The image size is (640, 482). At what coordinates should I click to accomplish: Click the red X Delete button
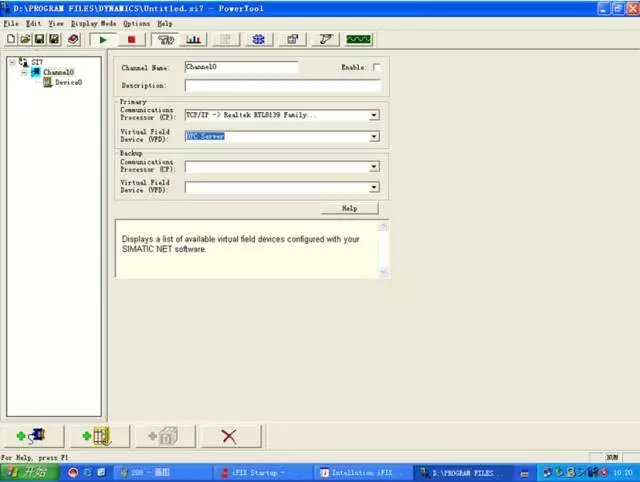click(229, 436)
